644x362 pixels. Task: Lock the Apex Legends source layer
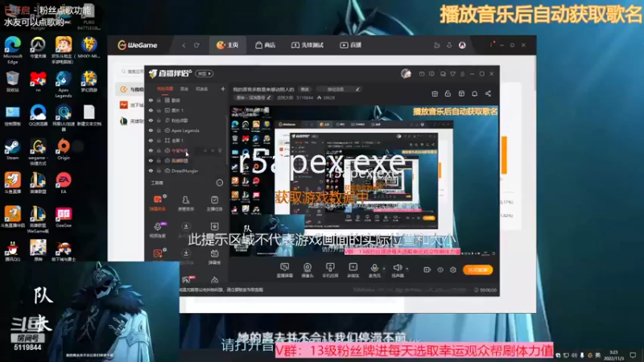159,130
